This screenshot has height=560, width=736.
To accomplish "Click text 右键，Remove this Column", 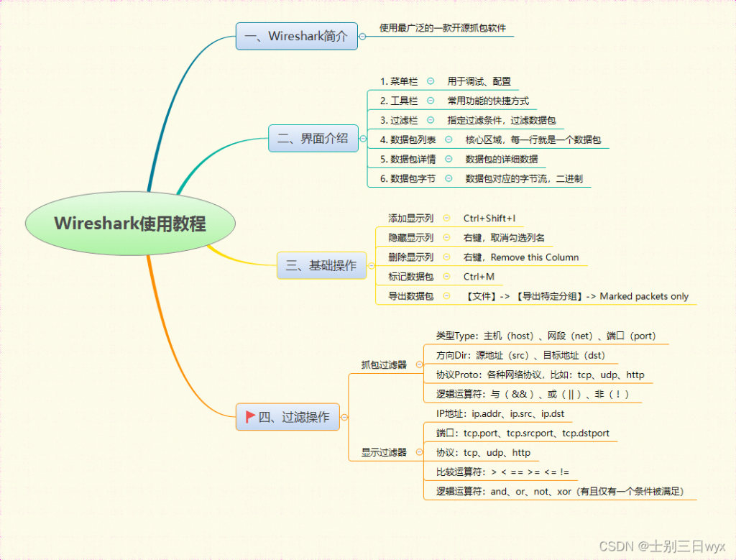I will 521,257.
